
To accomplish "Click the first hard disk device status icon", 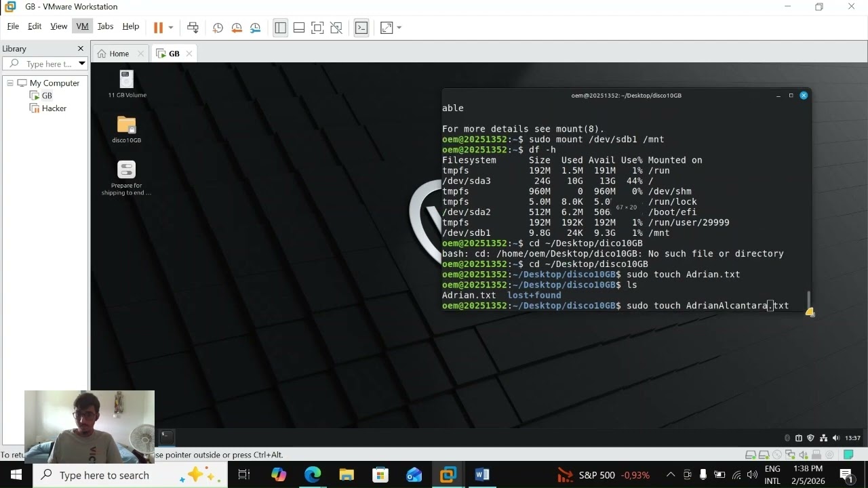I will pyautogui.click(x=751, y=455).
